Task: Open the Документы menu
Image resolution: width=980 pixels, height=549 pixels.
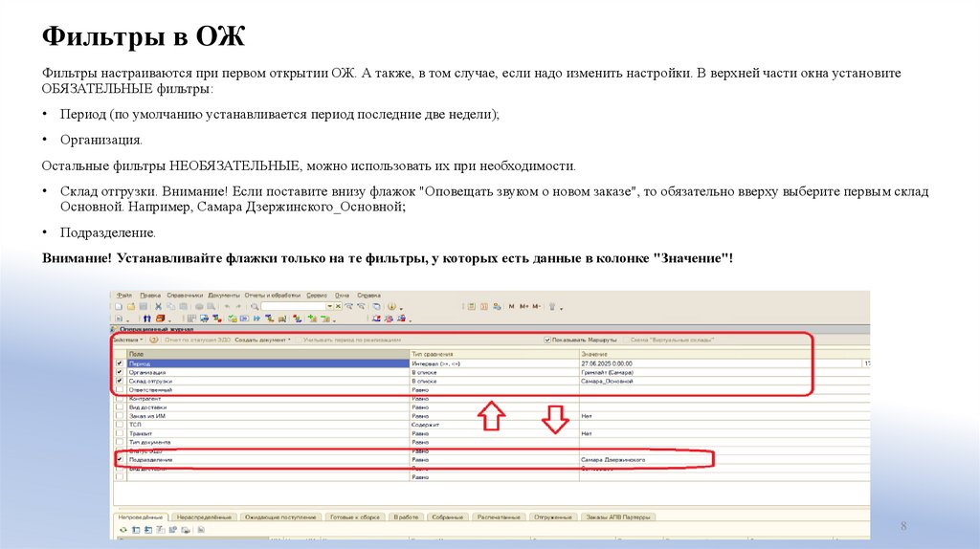Action: (x=224, y=296)
